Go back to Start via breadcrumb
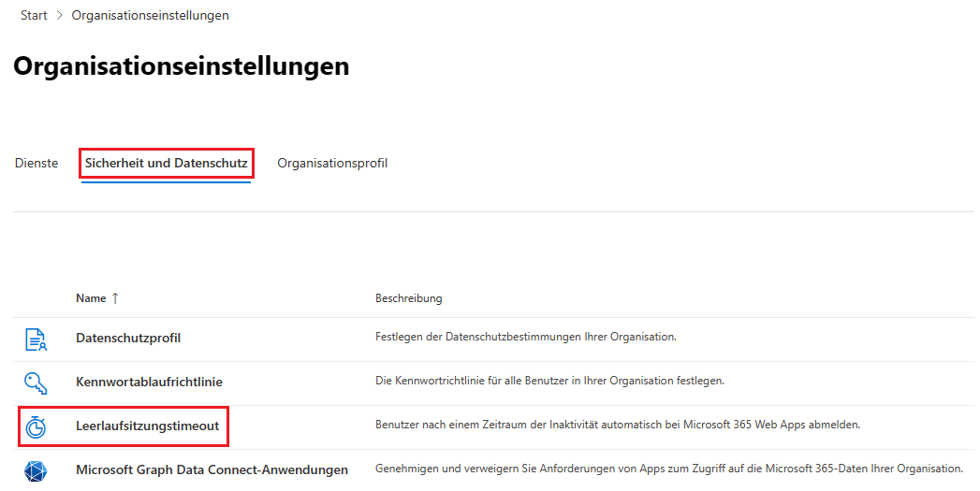This screenshot has width=980, height=491. click(x=34, y=16)
